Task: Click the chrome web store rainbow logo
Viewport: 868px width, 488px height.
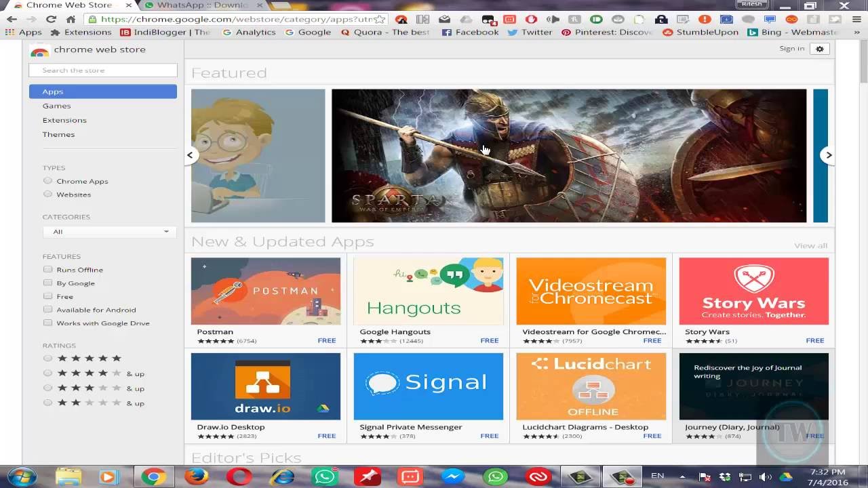Action: (39, 50)
